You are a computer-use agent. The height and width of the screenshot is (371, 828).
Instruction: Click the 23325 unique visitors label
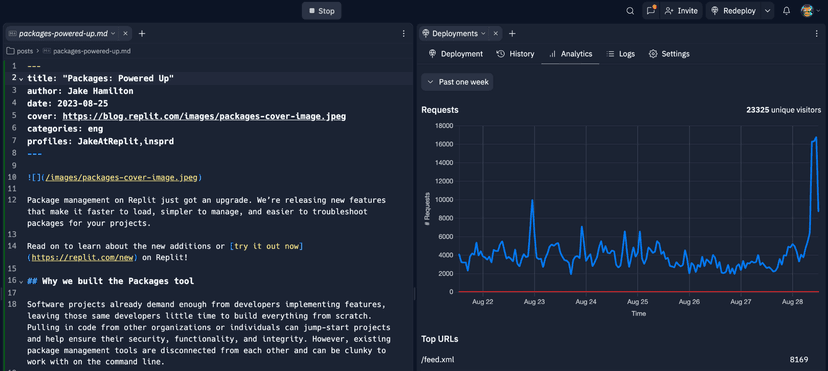click(x=784, y=110)
